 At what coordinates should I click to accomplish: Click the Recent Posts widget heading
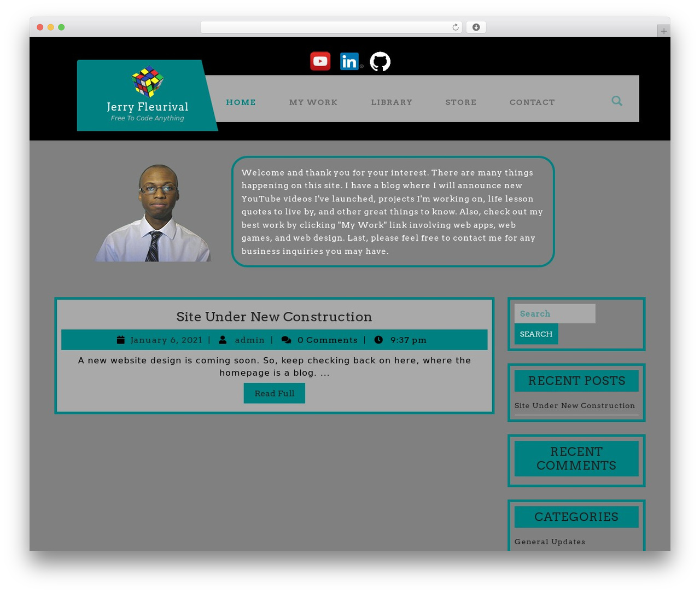pos(576,381)
